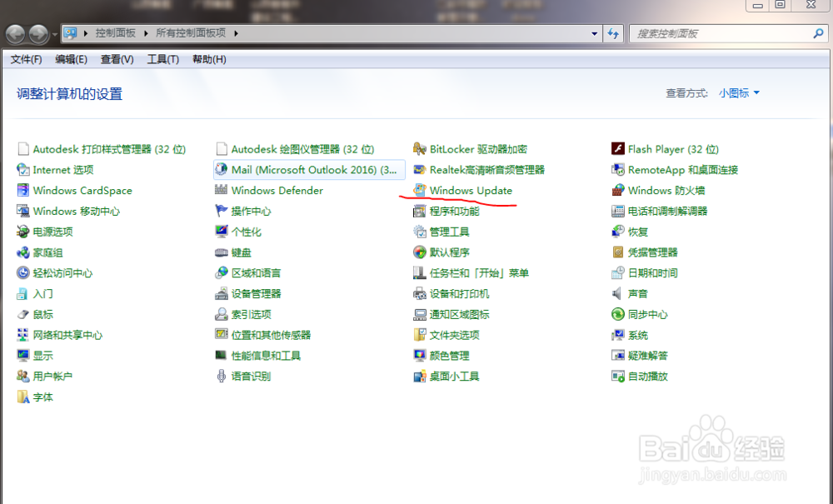Screen dimensions: 833x504
Task: Open the 任务栏和「开始」菜单 link
Action: point(479,273)
